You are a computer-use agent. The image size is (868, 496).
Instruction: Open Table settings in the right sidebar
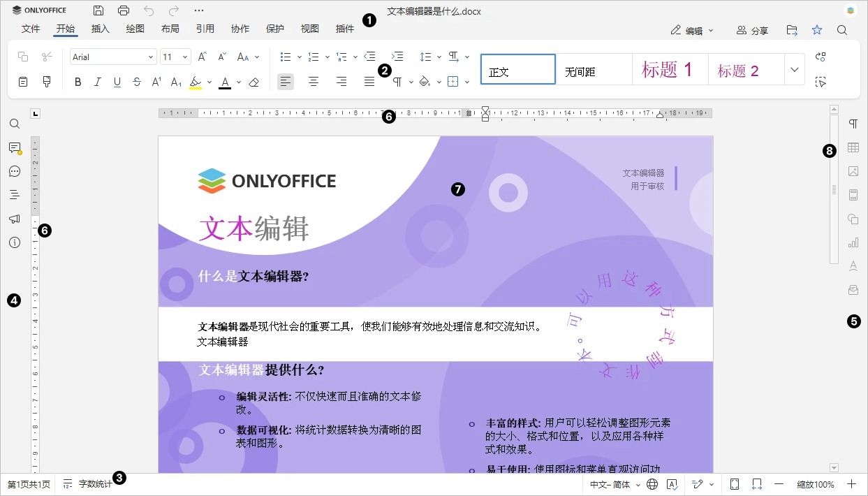[x=853, y=147]
